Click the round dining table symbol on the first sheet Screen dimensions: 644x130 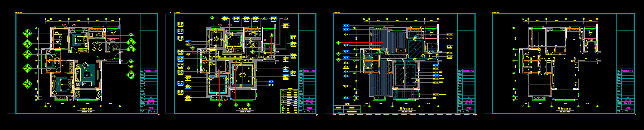click(97, 46)
